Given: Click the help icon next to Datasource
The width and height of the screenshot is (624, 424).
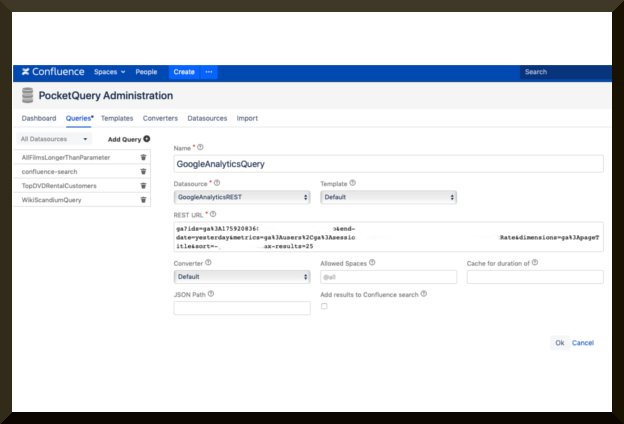Looking at the screenshot, I should pos(217,183).
